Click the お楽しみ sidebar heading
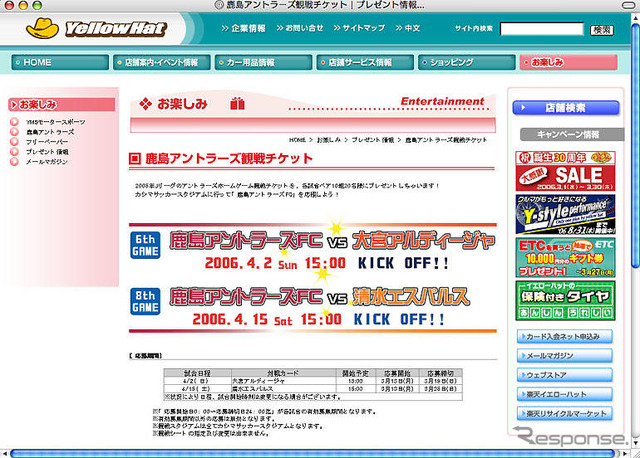 (x=62, y=104)
